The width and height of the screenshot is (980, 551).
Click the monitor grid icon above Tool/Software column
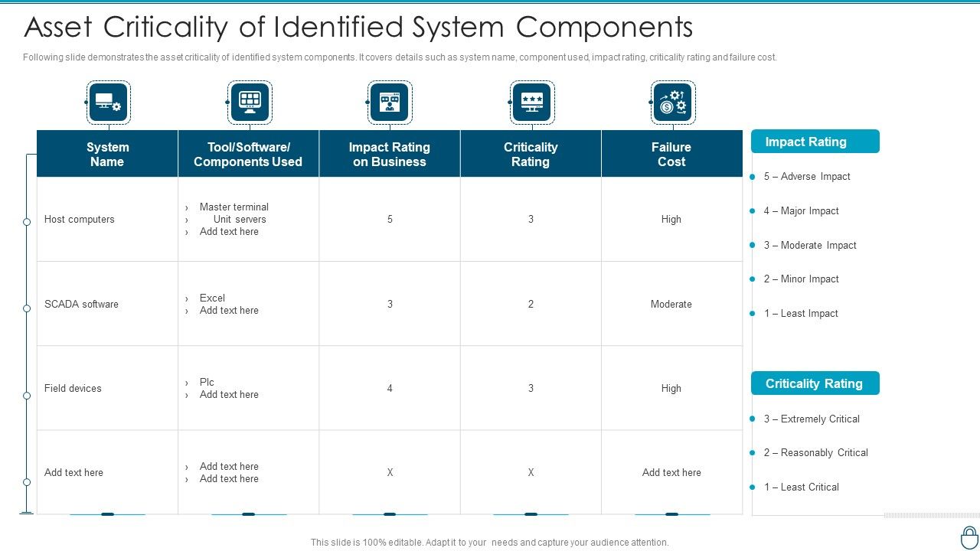point(250,103)
